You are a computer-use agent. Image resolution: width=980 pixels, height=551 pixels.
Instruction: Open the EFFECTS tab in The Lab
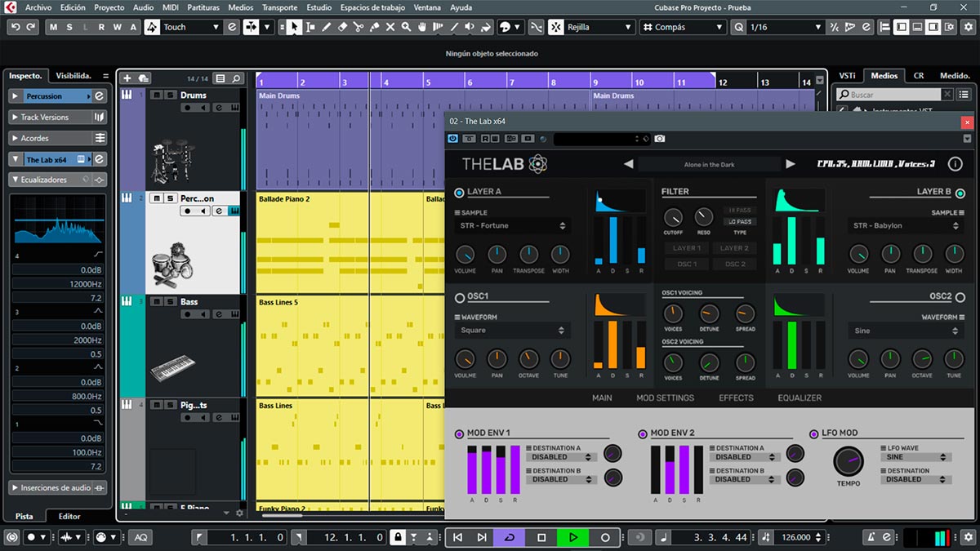736,398
